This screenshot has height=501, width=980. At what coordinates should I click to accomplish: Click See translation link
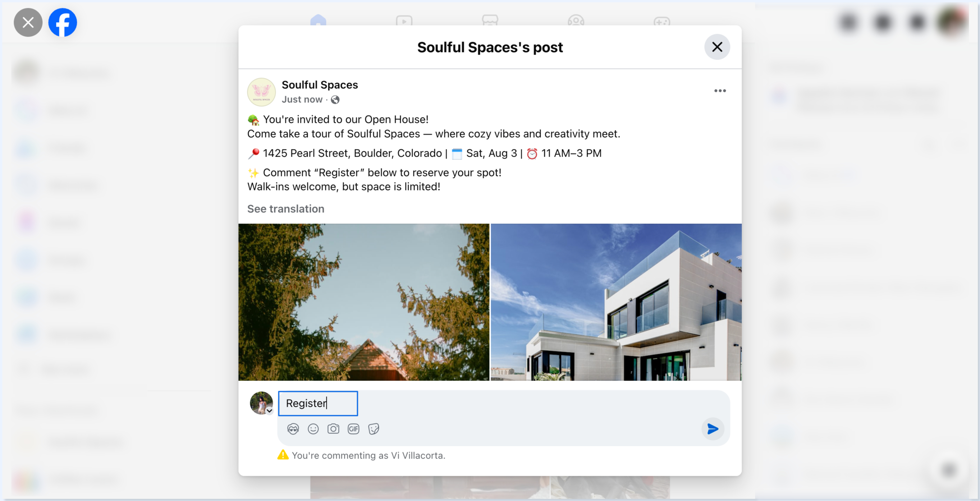click(x=286, y=209)
